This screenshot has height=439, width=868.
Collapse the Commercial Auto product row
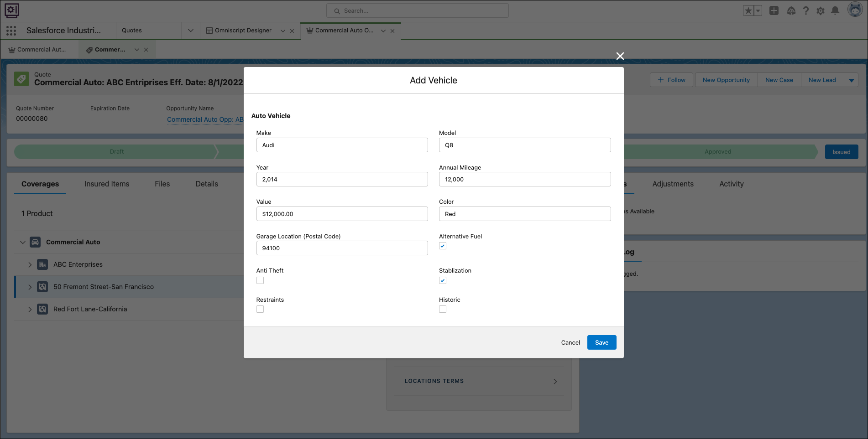pos(22,242)
